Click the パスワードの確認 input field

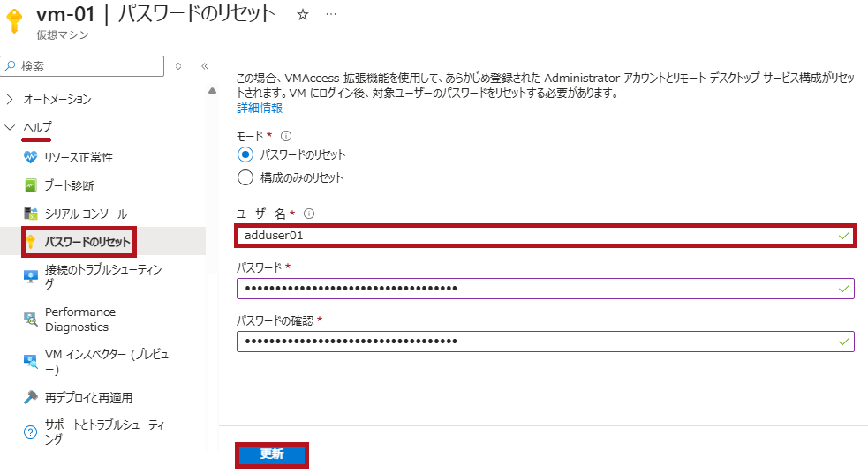546,342
